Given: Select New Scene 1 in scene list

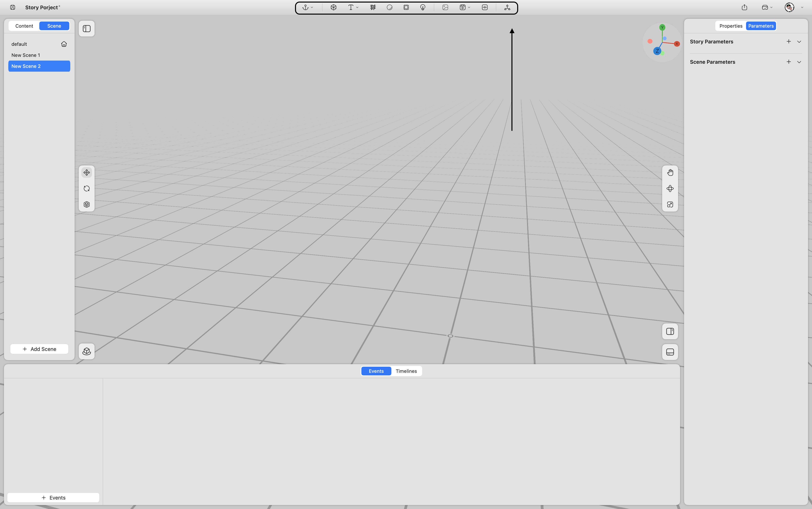Looking at the screenshot, I should tap(26, 55).
